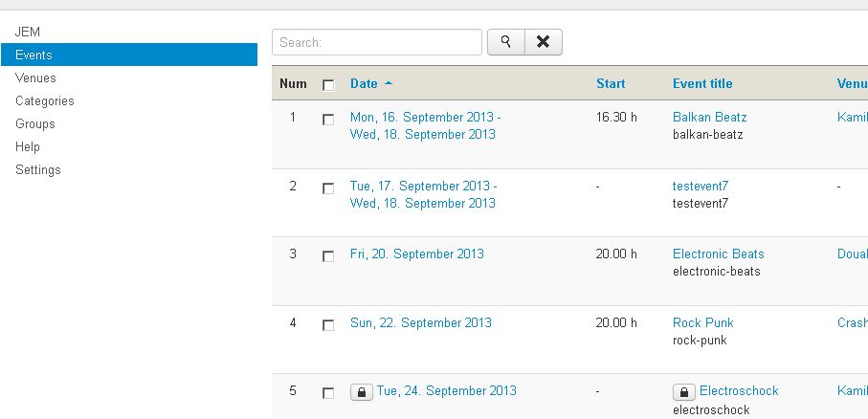Tick the checkbox for Electronic Beats
Image resolution: width=868 pixels, height=419 pixels.
[x=328, y=256]
